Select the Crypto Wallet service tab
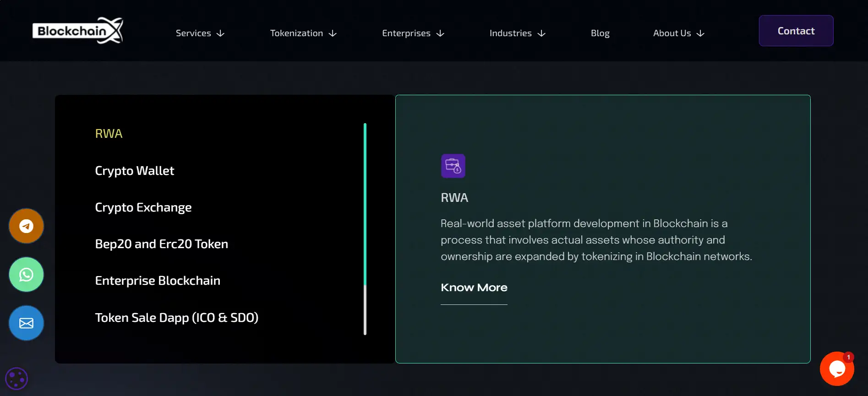 [134, 171]
